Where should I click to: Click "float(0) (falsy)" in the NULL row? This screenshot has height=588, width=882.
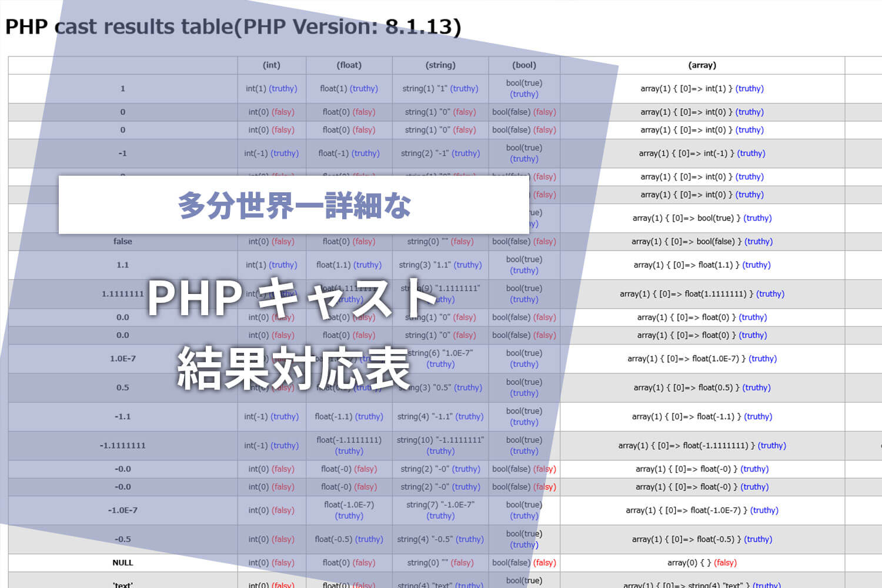pyautogui.click(x=349, y=563)
